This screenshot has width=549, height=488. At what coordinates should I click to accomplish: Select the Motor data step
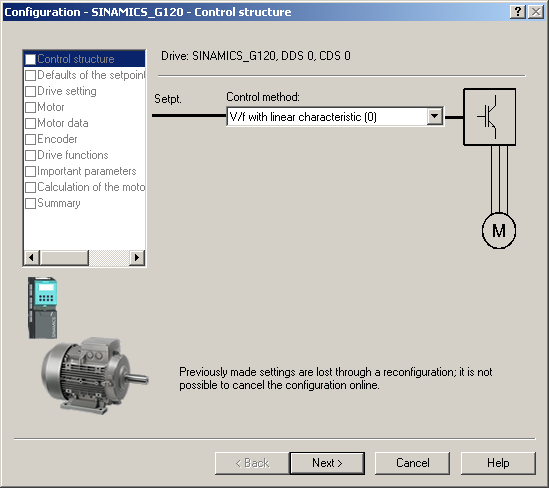click(63, 123)
